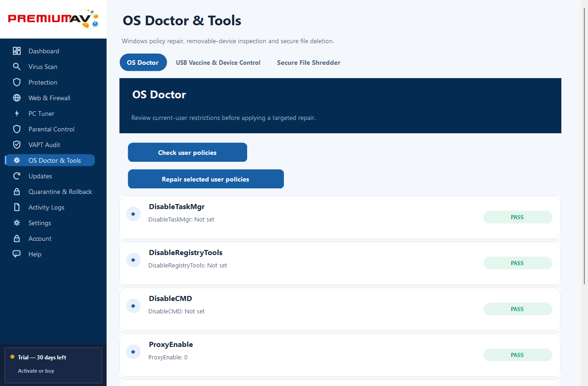The image size is (588, 386).
Task: Click the vertical page scrollbar
Action: click(584, 147)
